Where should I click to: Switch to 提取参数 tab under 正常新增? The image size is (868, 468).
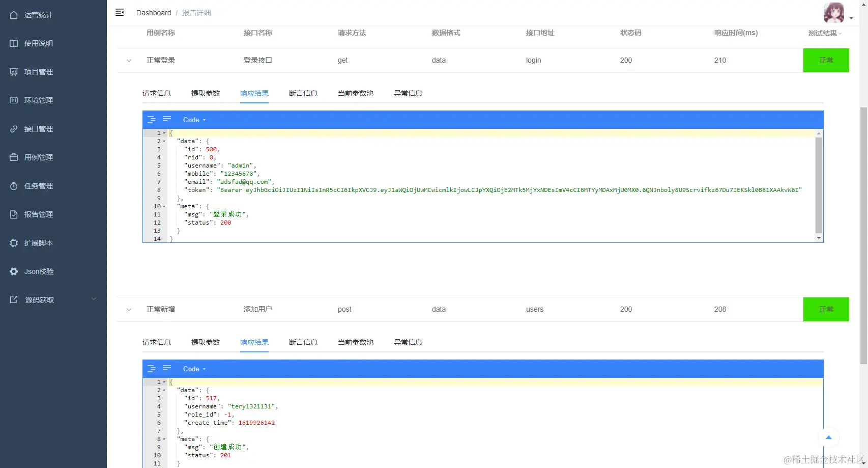click(x=206, y=342)
